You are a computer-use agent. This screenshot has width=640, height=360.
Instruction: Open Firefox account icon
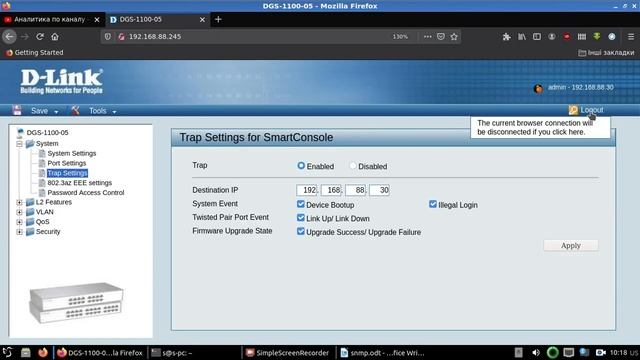(552, 37)
